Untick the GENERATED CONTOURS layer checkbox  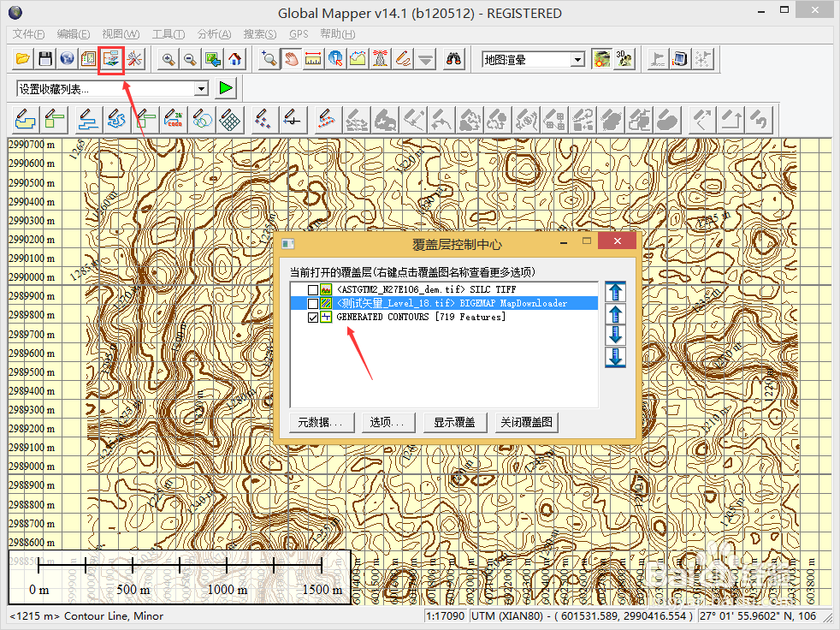pos(313,318)
